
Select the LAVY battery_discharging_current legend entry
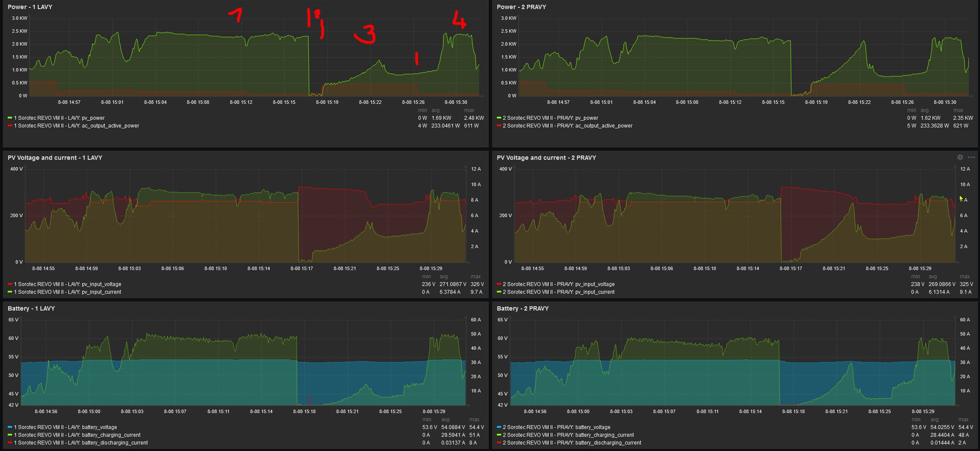pyautogui.click(x=81, y=443)
